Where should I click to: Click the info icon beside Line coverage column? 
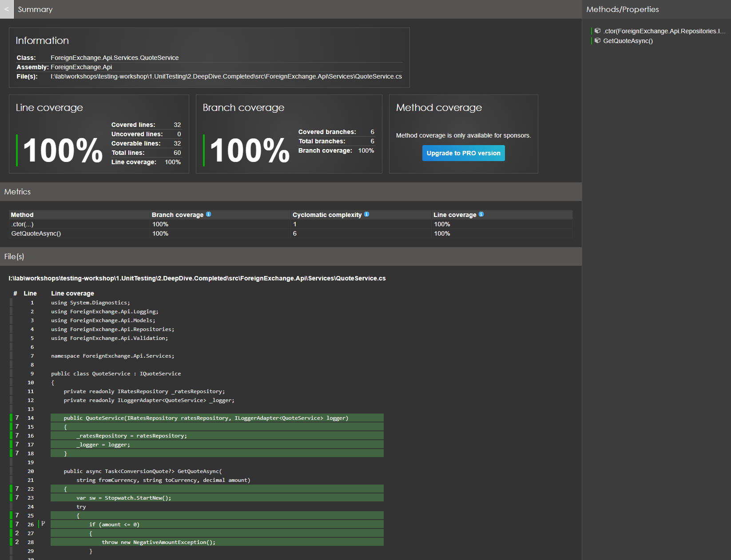click(x=481, y=214)
